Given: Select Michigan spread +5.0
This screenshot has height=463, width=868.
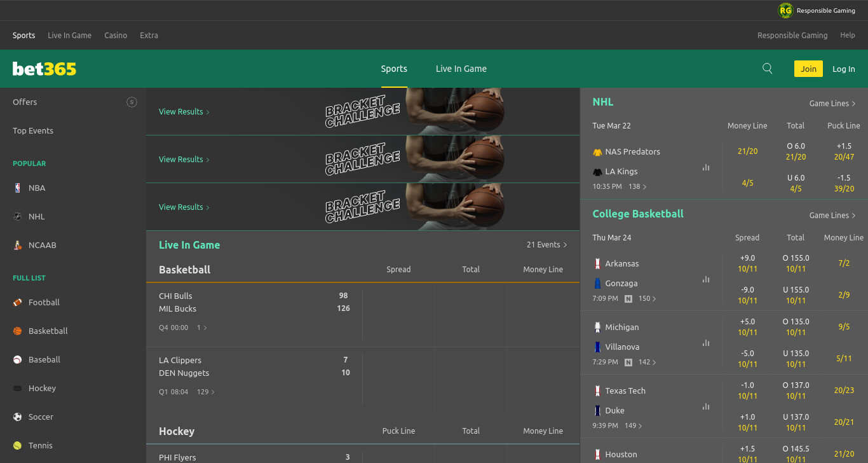Looking at the screenshot, I should pyautogui.click(x=747, y=327).
